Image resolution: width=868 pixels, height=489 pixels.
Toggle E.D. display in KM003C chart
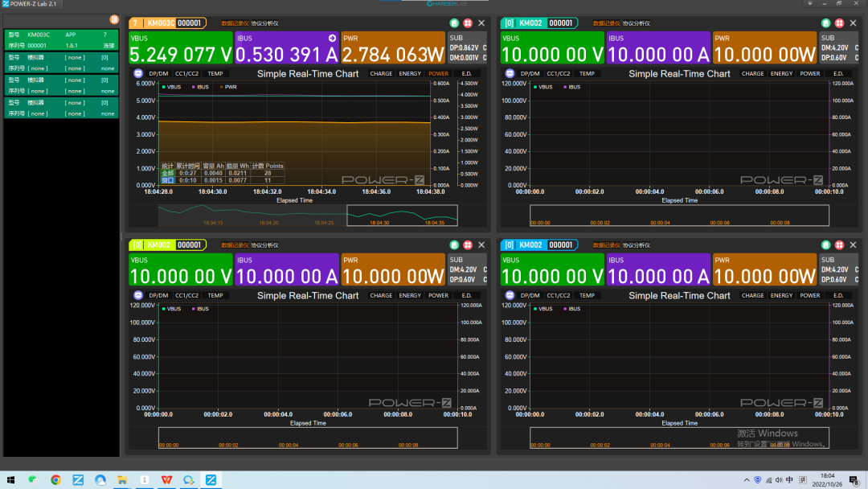click(467, 74)
